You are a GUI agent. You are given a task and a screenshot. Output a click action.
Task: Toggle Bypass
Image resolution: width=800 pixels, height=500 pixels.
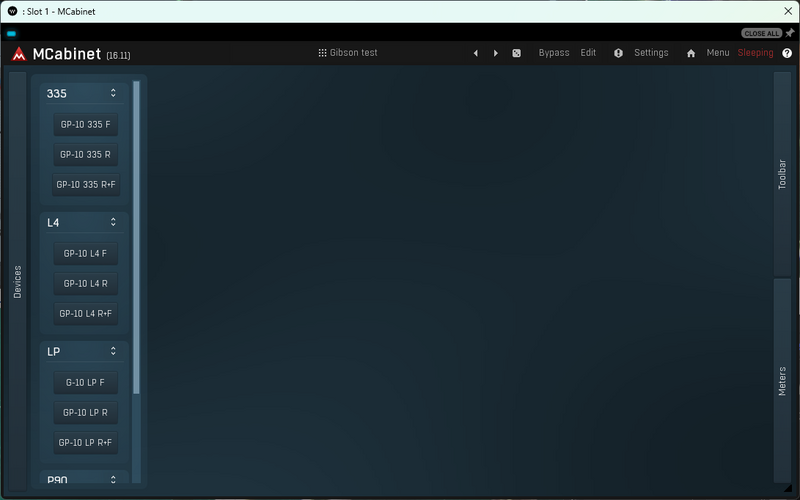(x=554, y=53)
